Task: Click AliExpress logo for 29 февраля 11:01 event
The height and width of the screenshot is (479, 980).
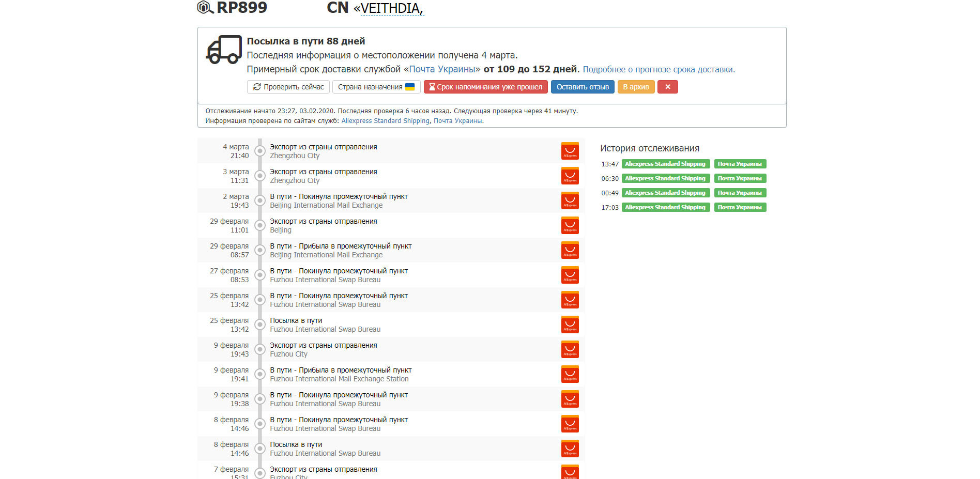Action: [570, 225]
